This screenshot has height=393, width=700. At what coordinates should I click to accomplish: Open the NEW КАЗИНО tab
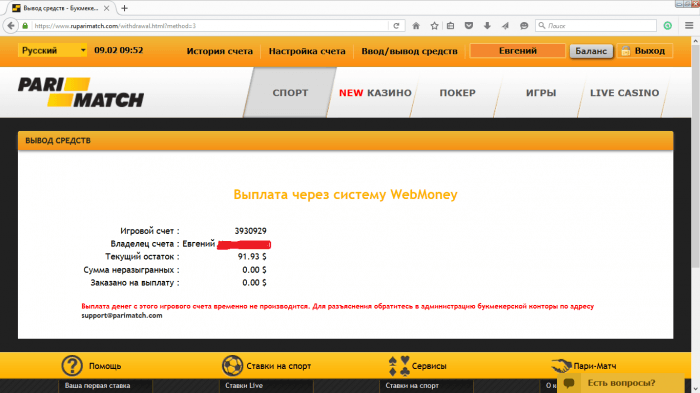[375, 92]
